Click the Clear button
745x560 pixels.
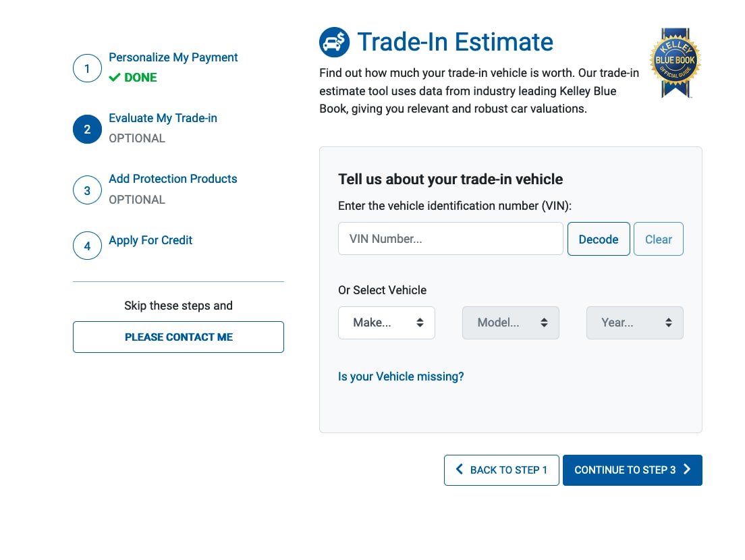pyautogui.click(x=659, y=239)
